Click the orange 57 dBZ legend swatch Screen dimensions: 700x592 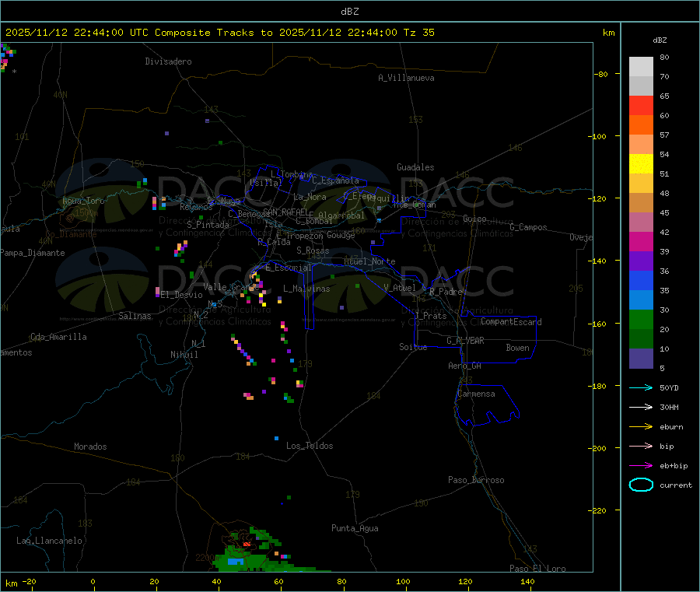coord(641,125)
